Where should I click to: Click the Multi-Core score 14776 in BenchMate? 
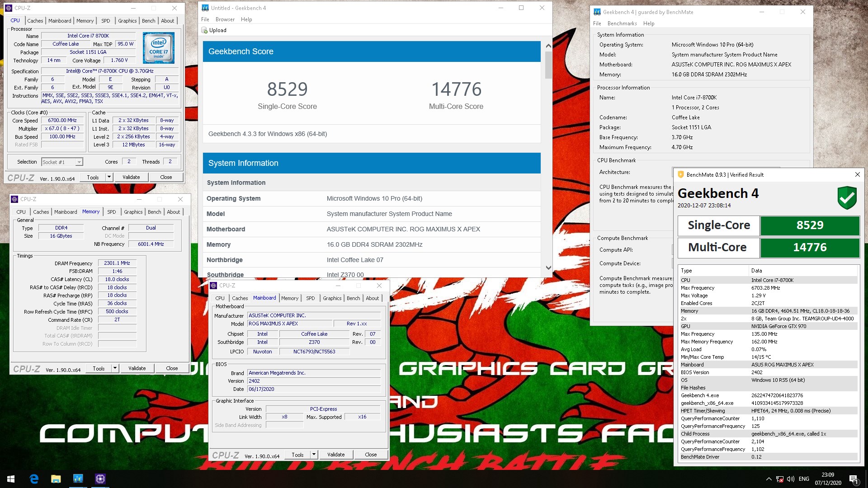[x=810, y=248]
